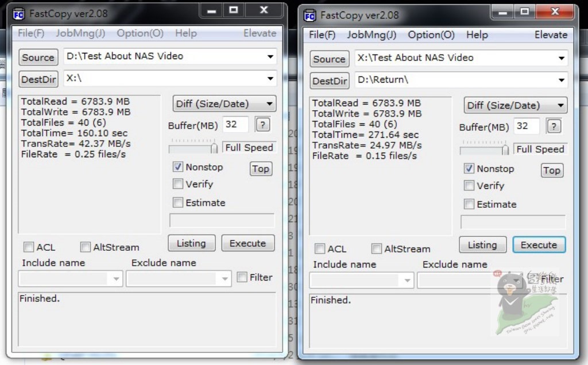
Task: Open File(F) menu in left window
Action: pyautogui.click(x=31, y=33)
